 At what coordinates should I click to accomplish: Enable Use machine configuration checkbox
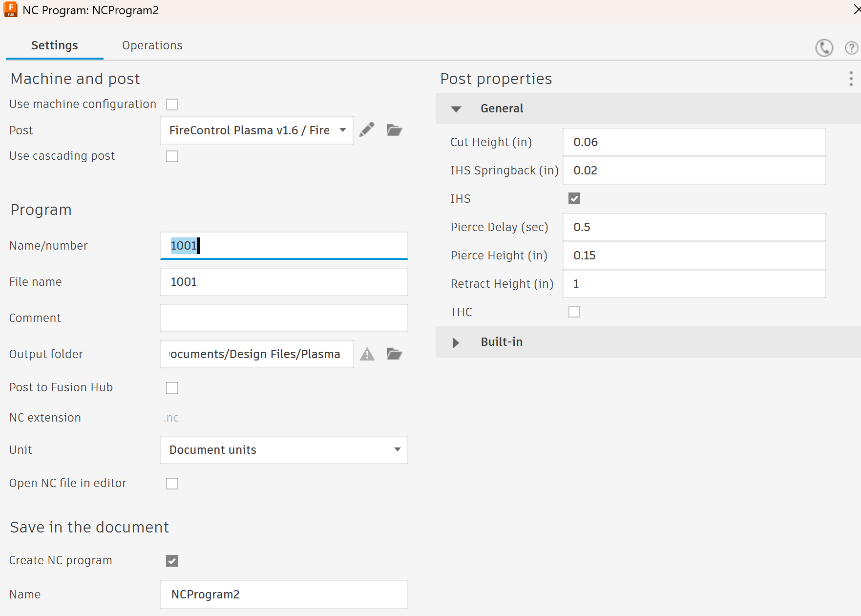tap(172, 105)
